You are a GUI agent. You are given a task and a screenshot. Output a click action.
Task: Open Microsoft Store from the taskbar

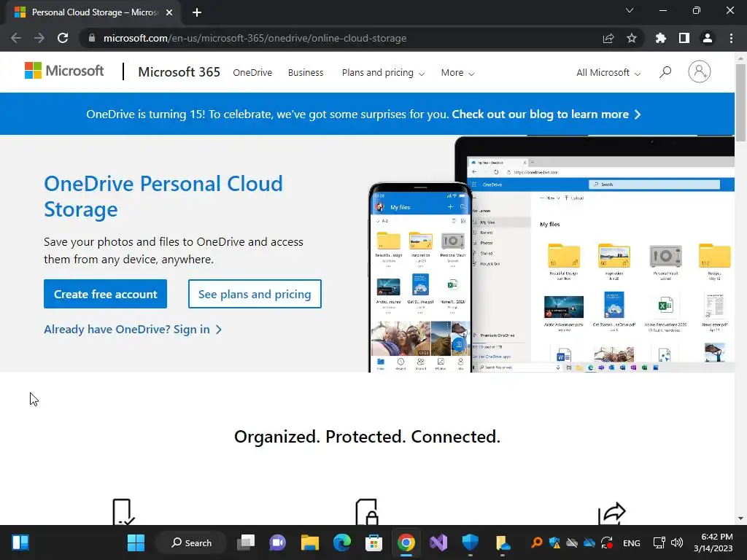point(373,542)
